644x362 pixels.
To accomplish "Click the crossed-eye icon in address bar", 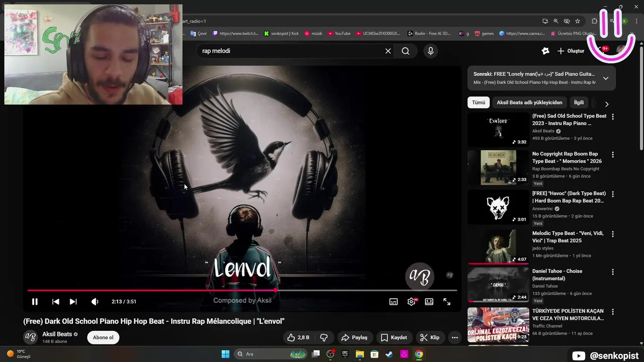I will pyautogui.click(x=567, y=21).
